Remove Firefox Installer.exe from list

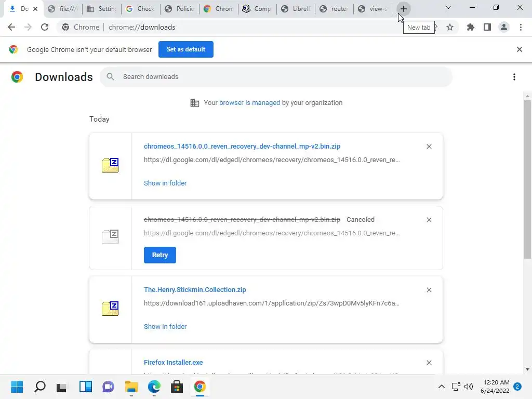tap(429, 363)
